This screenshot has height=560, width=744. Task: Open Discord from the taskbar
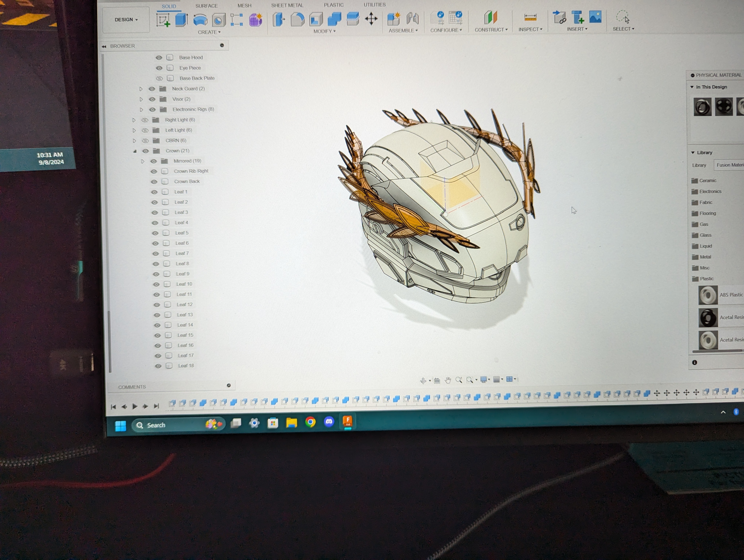pyautogui.click(x=329, y=421)
